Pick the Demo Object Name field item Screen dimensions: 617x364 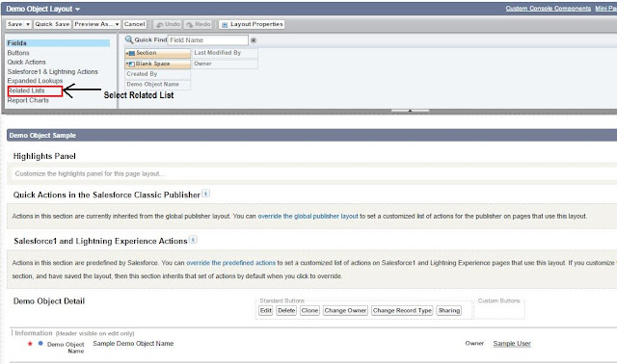click(158, 84)
